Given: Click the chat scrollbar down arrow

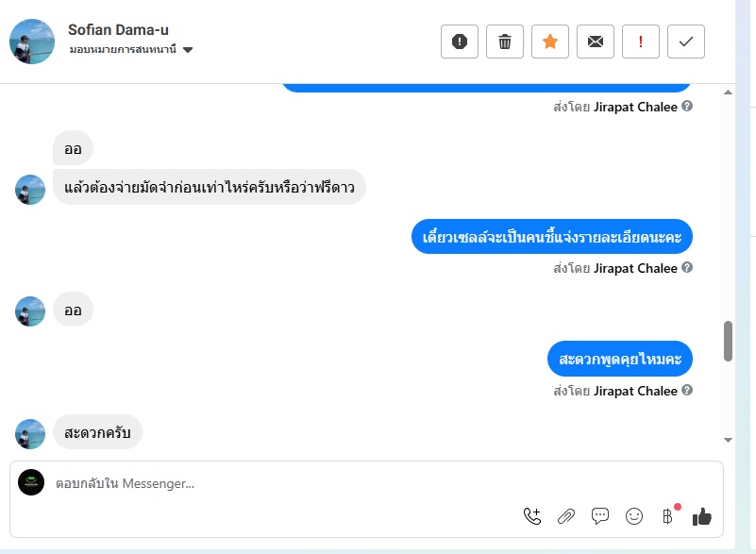Looking at the screenshot, I should (x=728, y=440).
